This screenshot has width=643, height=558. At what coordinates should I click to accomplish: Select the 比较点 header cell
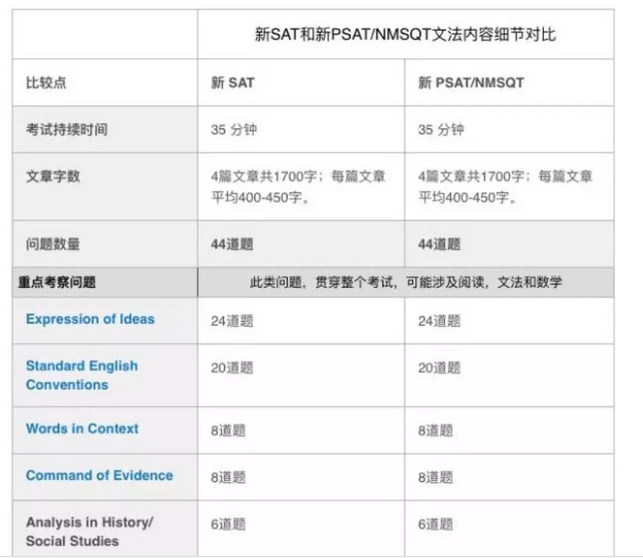pos(46,83)
